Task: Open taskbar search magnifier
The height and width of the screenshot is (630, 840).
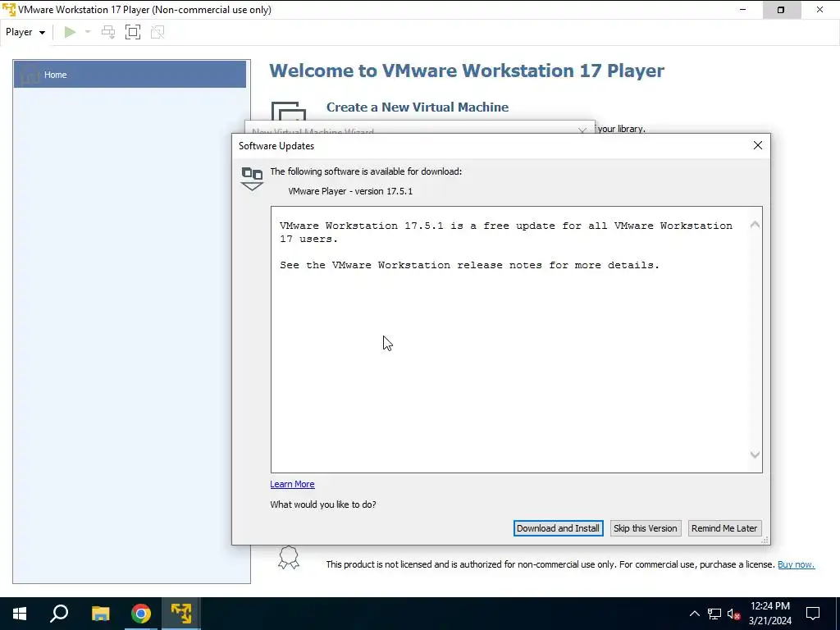Action: [59, 614]
